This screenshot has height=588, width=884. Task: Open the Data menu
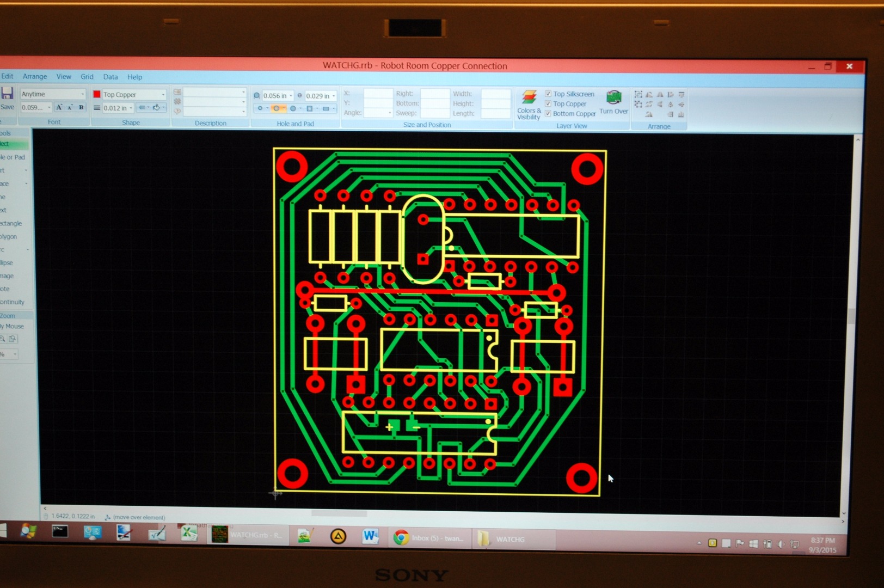coord(110,77)
